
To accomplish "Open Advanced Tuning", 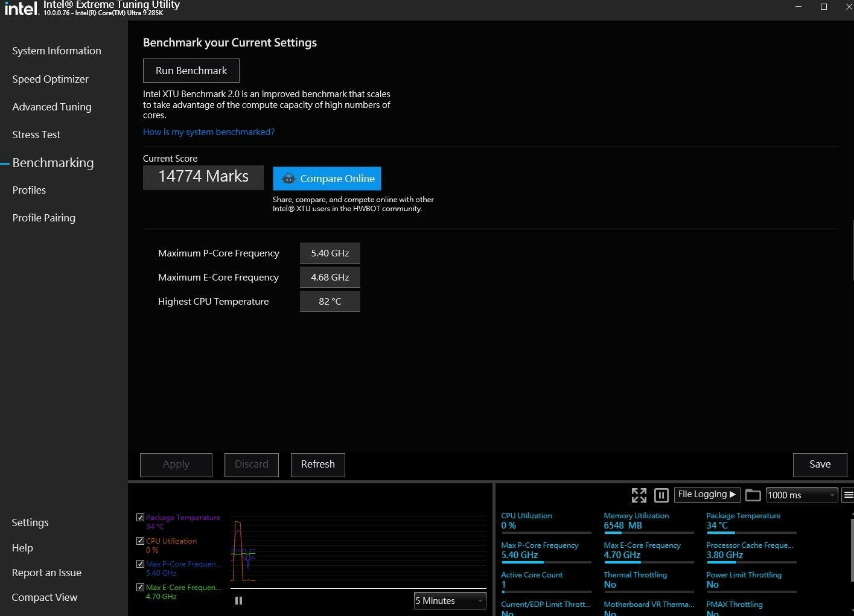I will [x=52, y=107].
